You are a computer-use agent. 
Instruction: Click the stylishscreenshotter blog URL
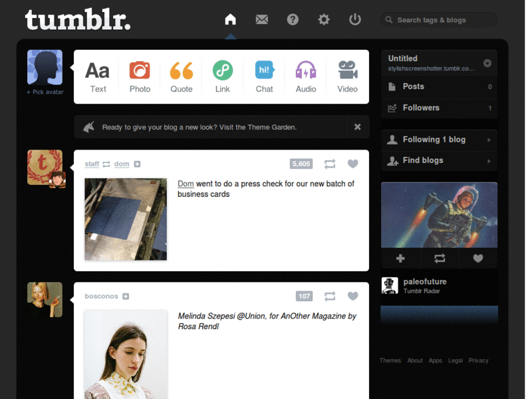[x=431, y=68]
